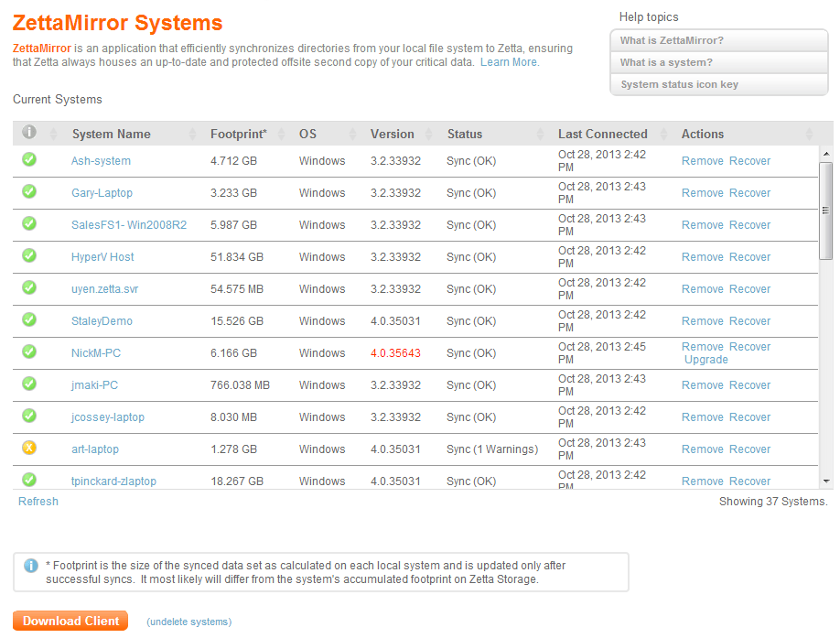Click the green status icon for jmaki-PC
Image resolution: width=840 pixels, height=638 pixels.
[29, 384]
